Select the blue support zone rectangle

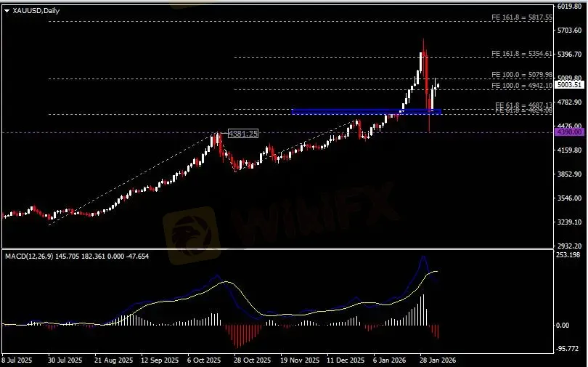click(x=366, y=111)
